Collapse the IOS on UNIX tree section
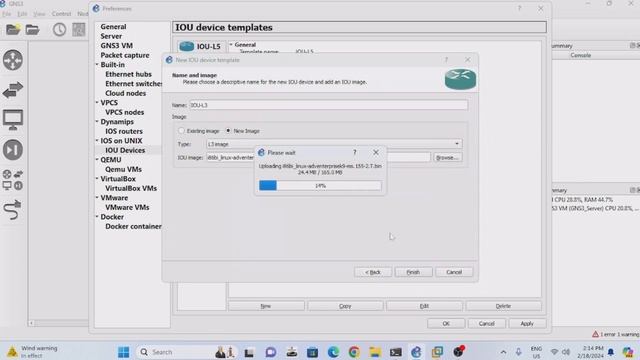The height and width of the screenshot is (360, 640). click(x=97, y=140)
